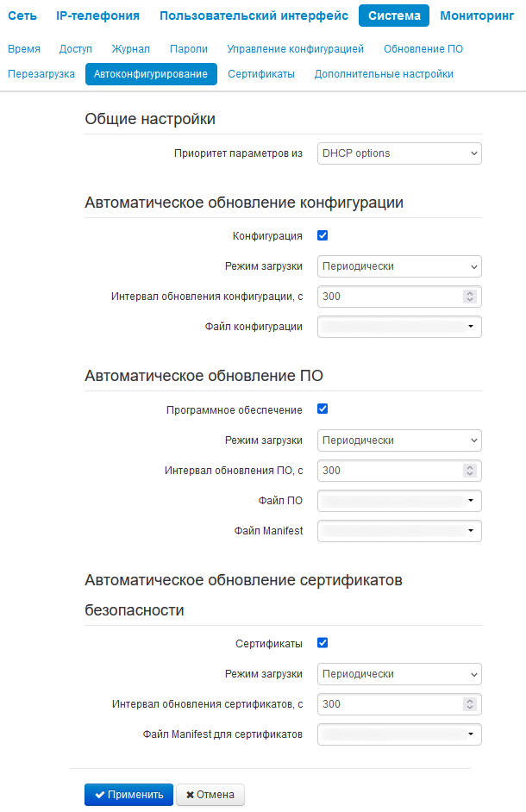
Task: Open Приоритет параметров из dropdown
Action: pos(399,153)
